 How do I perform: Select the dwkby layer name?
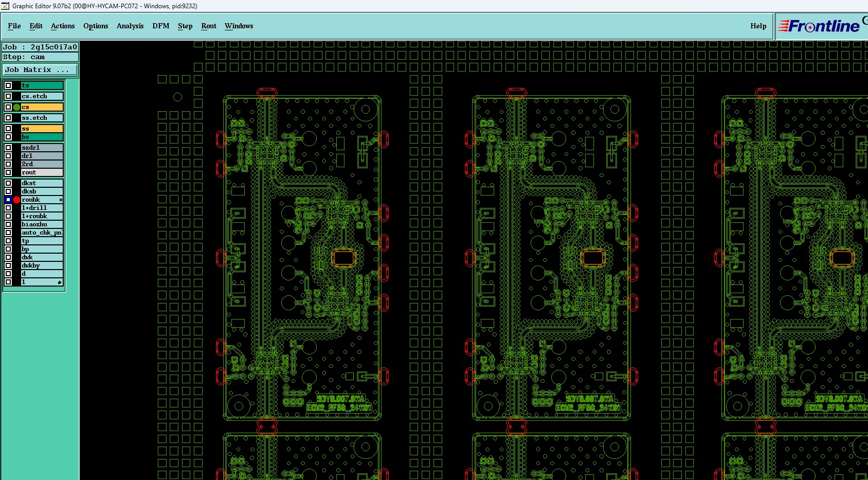pos(42,265)
